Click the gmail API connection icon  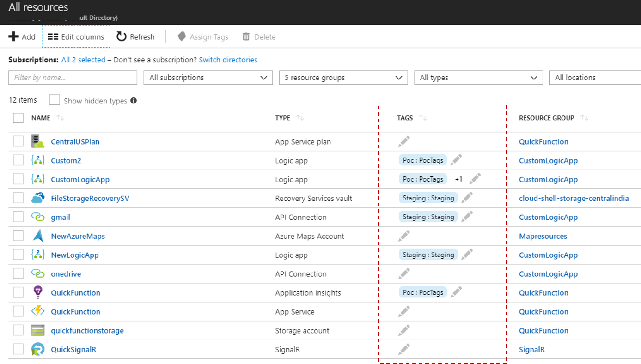[38, 217]
